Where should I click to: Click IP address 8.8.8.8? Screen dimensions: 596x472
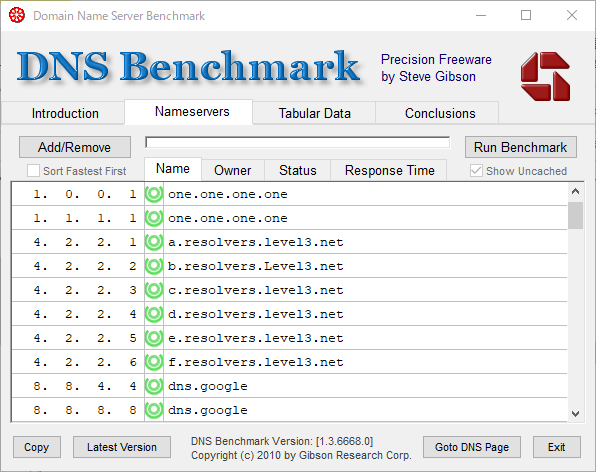pyautogui.click(x=85, y=410)
